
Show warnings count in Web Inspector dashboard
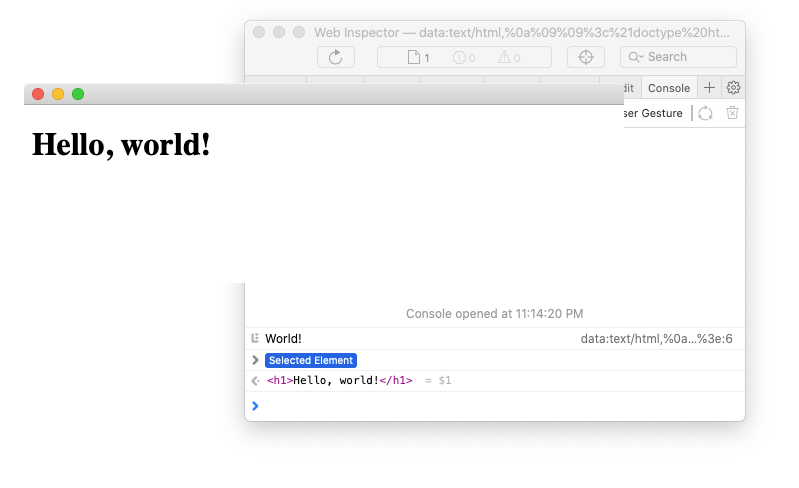pyautogui.click(x=509, y=58)
